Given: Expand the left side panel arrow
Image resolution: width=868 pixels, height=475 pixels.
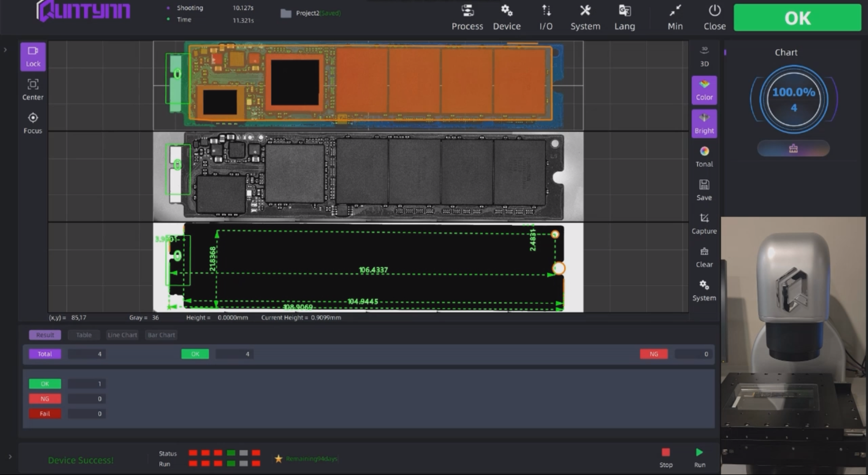Looking at the screenshot, I should click(5, 50).
